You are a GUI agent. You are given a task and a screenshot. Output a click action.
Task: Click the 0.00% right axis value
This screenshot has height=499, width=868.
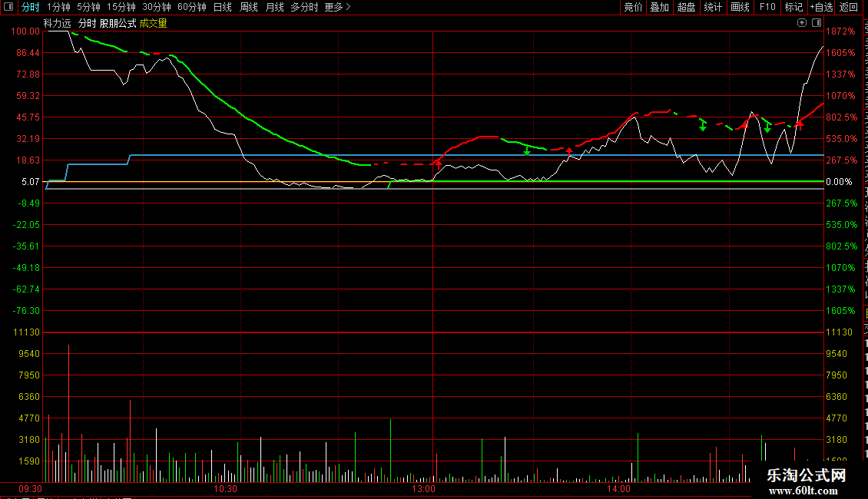[839, 182]
